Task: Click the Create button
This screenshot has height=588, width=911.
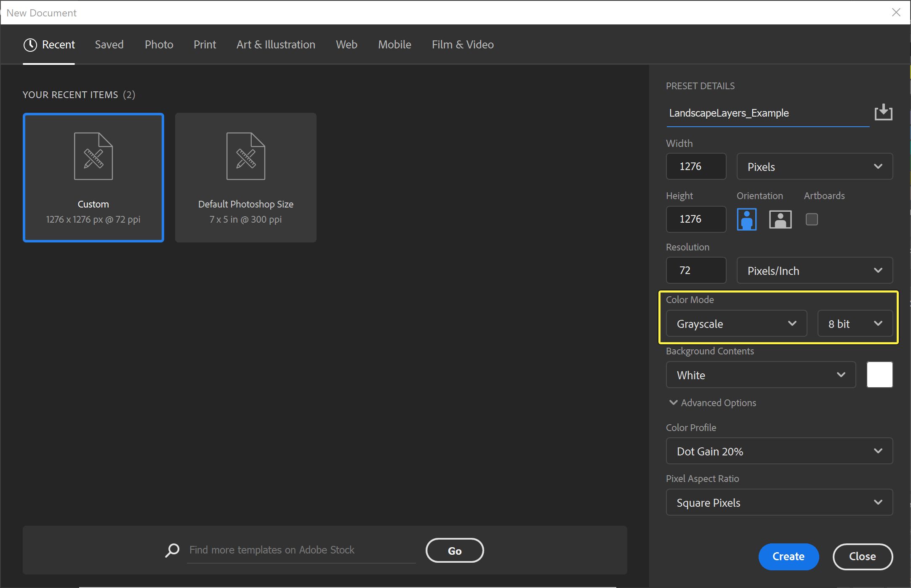Action: [788, 556]
